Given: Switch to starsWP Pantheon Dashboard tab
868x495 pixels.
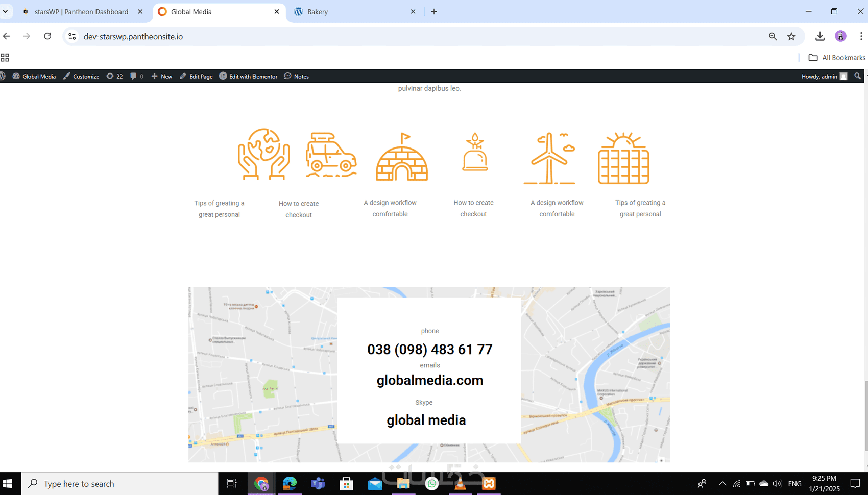Looking at the screenshot, I should click(x=82, y=12).
